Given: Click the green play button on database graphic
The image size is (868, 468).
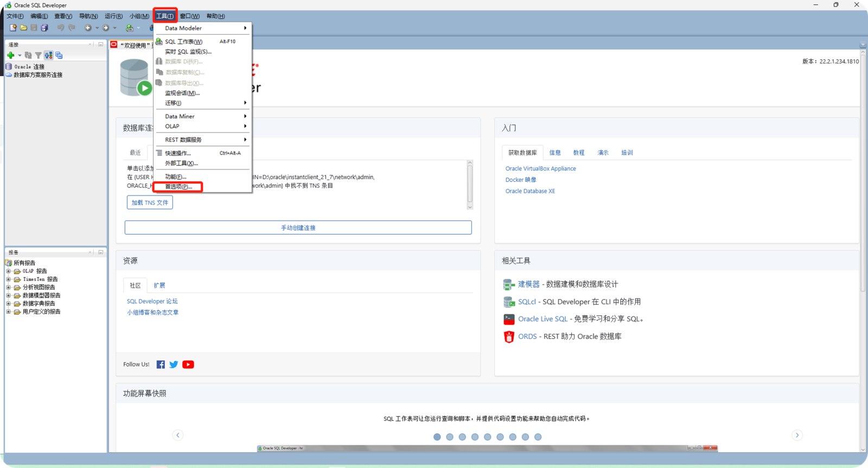Looking at the screenshot, I should [x=144, y=88].
